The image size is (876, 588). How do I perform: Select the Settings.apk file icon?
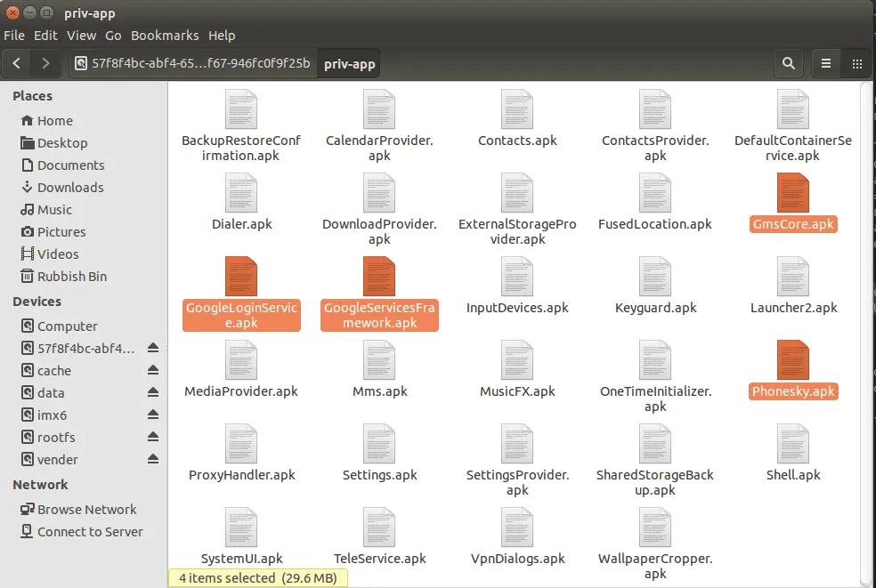tap(379, 444)
